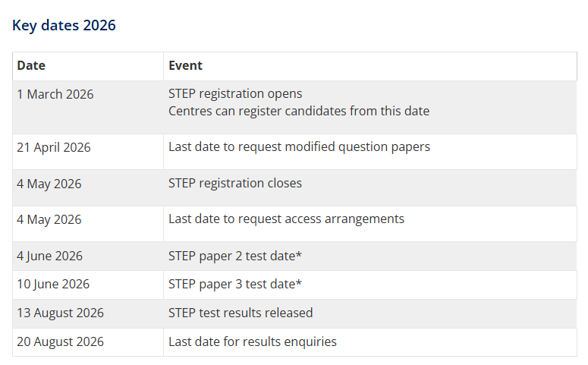Click 'Centres can register candidates from this date'
The width and height of the screenshot is (588, 365).
coord(299,111)
